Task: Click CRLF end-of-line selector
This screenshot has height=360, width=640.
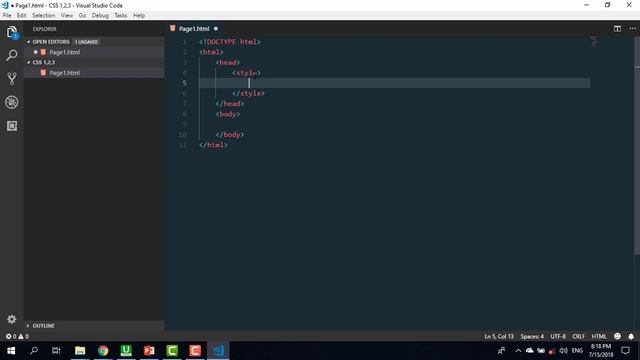Action: [x=578, y=336]
